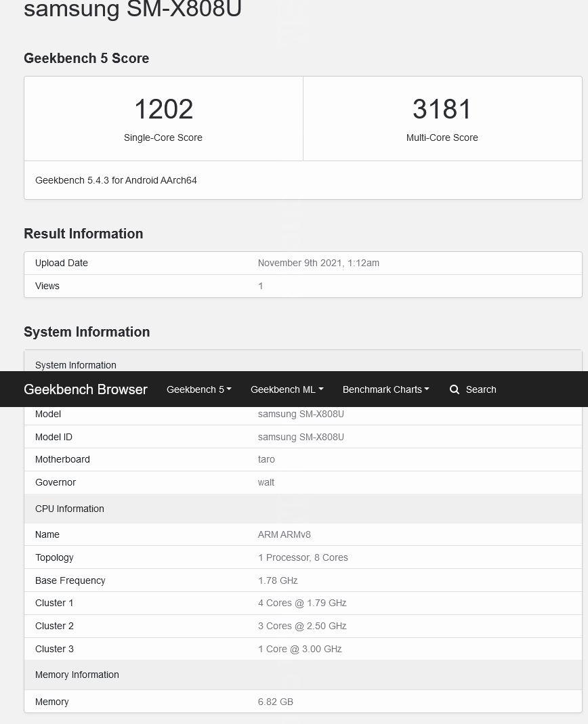
Task: Click the CPU name ARM ARMv8
Action: 284,534
